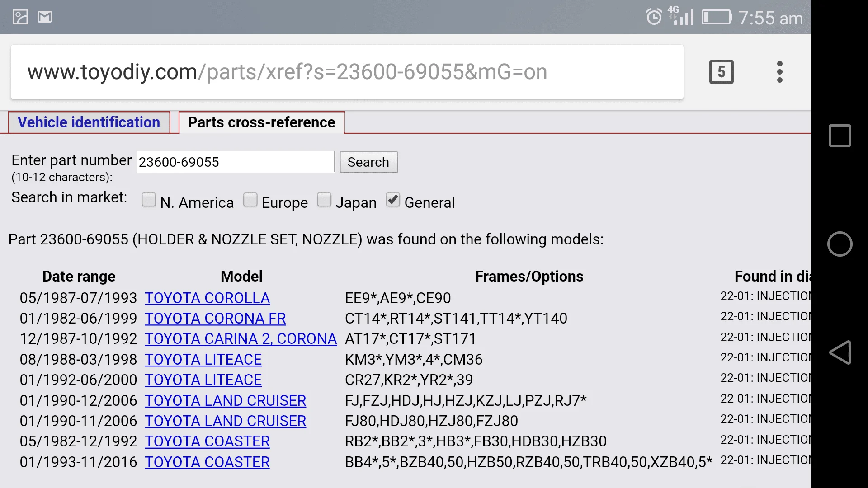This screenshot has height=488, width=868.
Task: Open the browser tab switcher showing 5
Action: (721, 72)
